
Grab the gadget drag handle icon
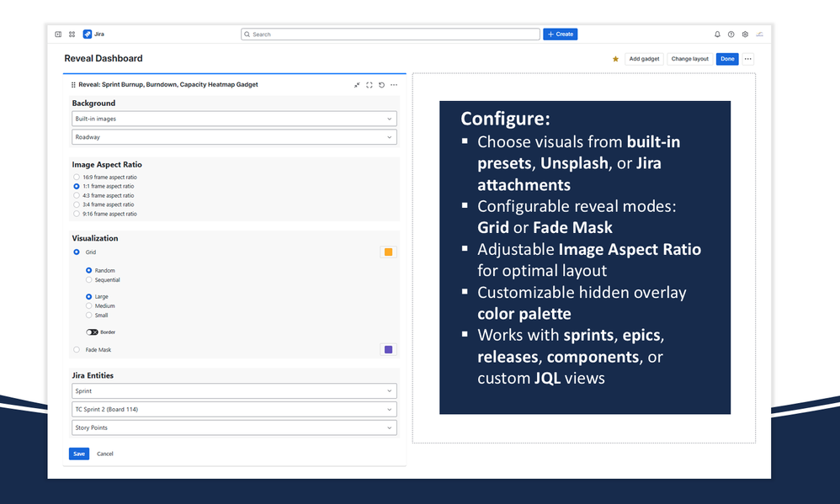[x=73, y=85]
